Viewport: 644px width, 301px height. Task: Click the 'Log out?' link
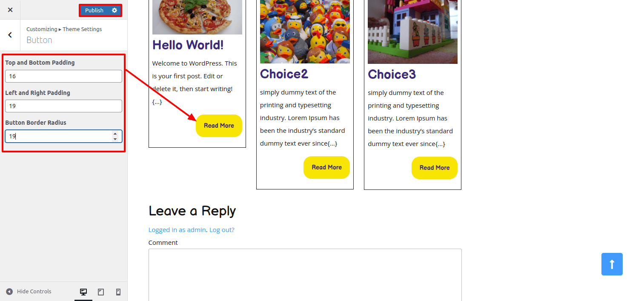pyautogui.click(x=222, y=230)
